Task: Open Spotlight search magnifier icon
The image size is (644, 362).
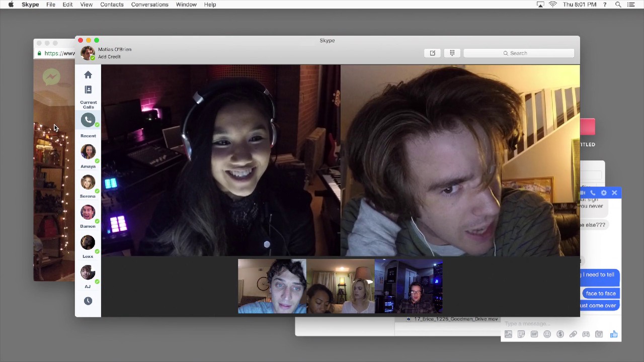Action: pyautogui.click(x=618, y=5)
